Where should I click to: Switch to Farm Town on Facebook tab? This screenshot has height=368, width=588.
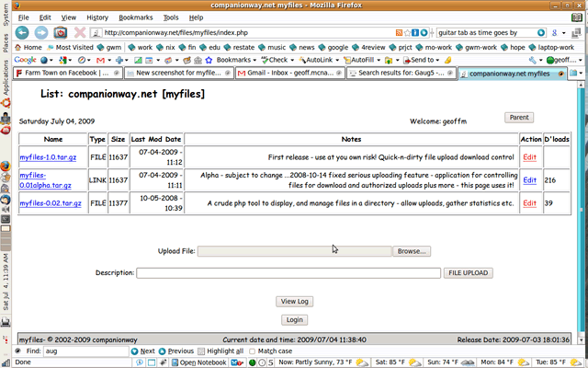[x=68, y=74]
